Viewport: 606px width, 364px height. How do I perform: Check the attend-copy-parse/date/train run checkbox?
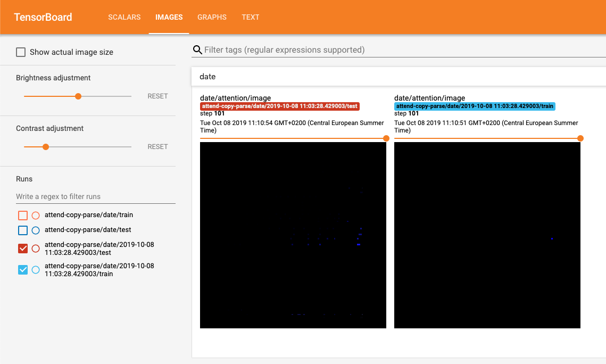[x=23, y=215]
